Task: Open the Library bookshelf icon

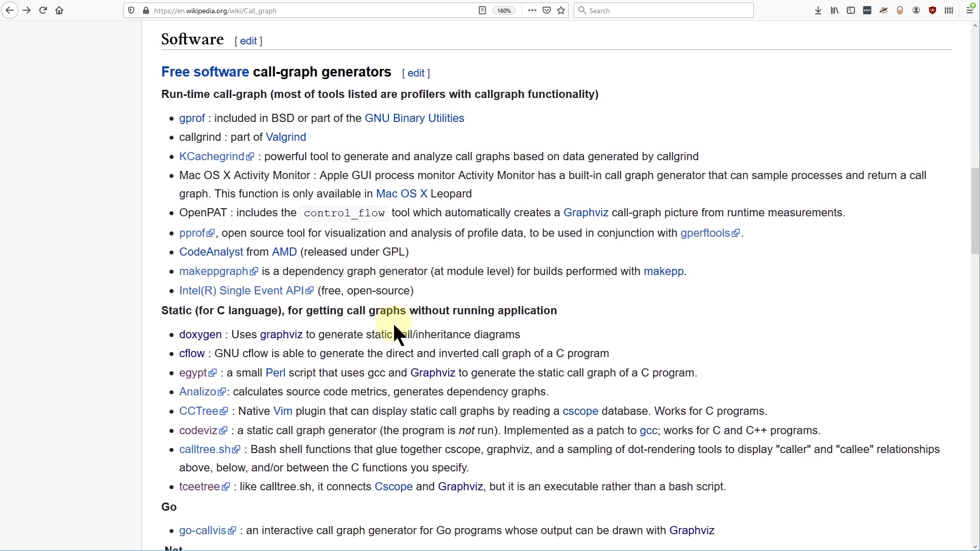Action: coord(835,10)
